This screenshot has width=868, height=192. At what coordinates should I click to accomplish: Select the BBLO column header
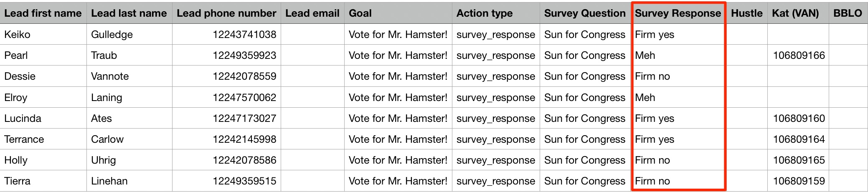tap(848, 13)
